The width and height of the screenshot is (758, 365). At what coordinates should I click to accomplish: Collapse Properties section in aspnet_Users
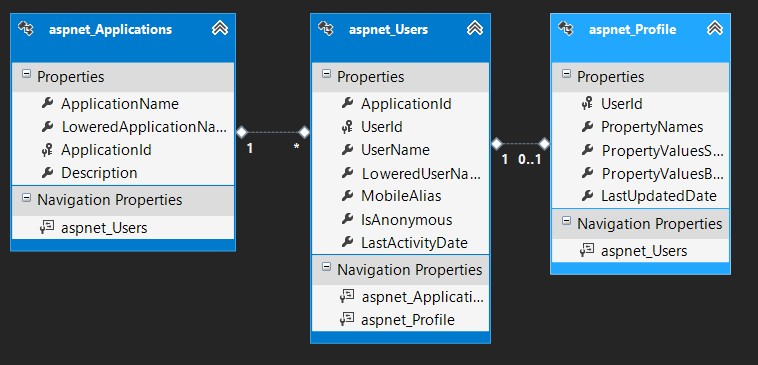326,74
